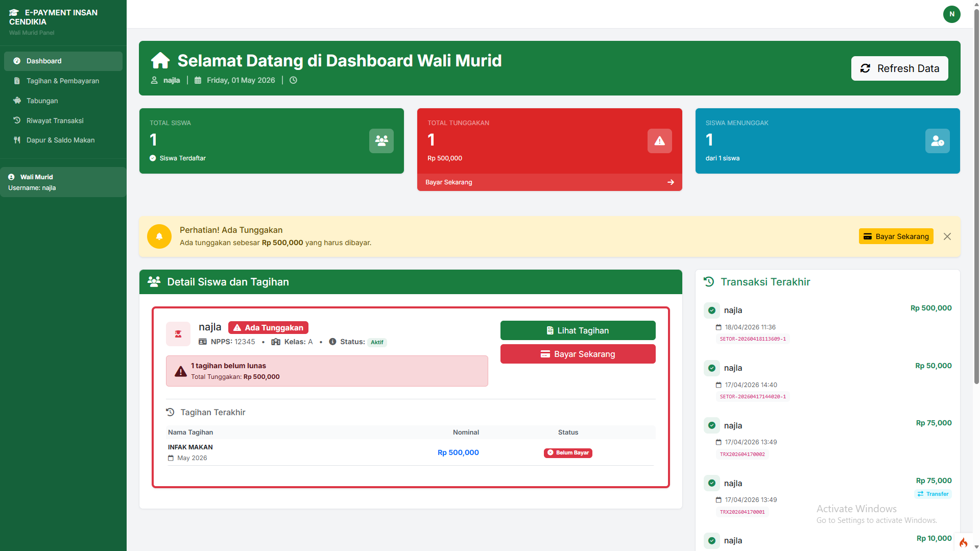Click the home icon in welcome banner
Image resolution: width=980 pixels, height=551 pixels.
pos(160,61)
